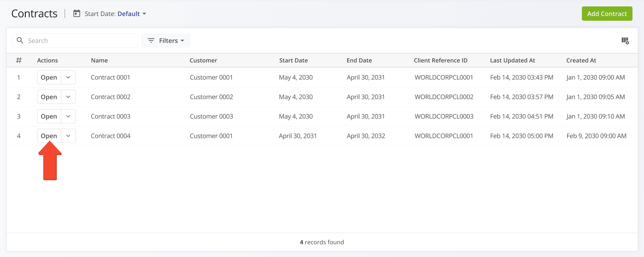The width and height of the screenshot is (644, 257).
Task: Click the WORLDCORPCL0002 reference ID
Action: coord(444,97)
